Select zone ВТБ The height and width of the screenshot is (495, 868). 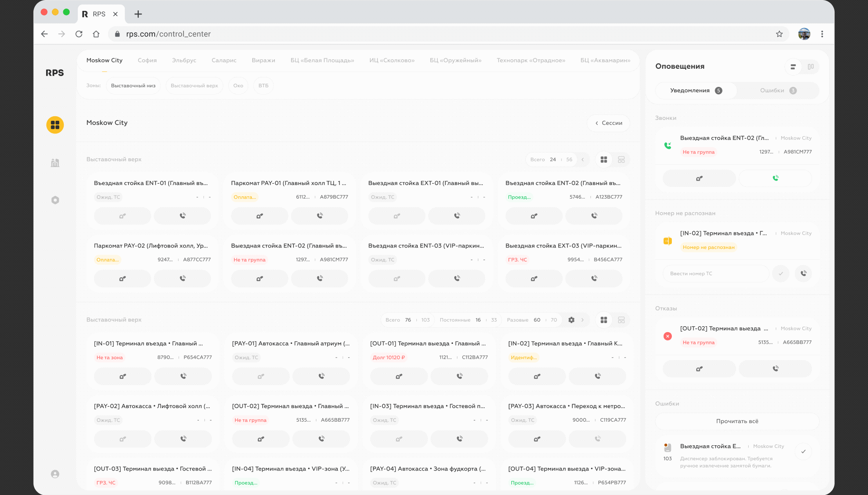point(264,86)
